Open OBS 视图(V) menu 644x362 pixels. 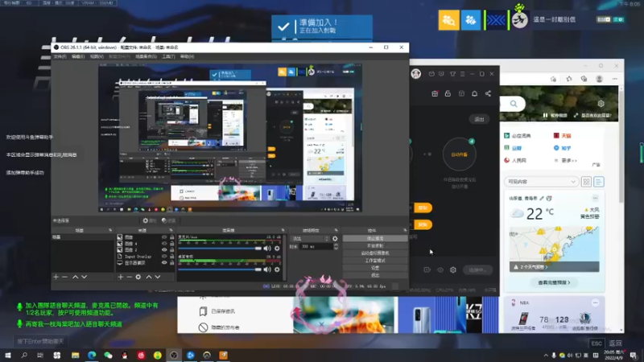[x=97, y=56]
